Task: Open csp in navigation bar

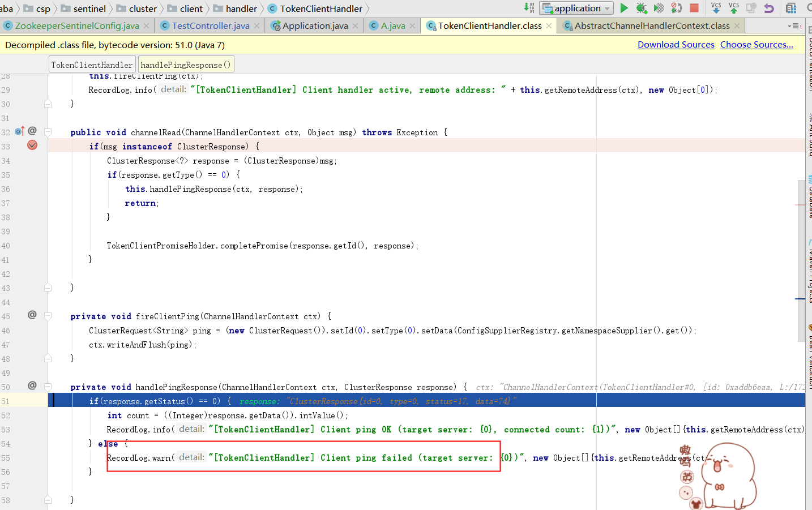Action: click(37, 8)
